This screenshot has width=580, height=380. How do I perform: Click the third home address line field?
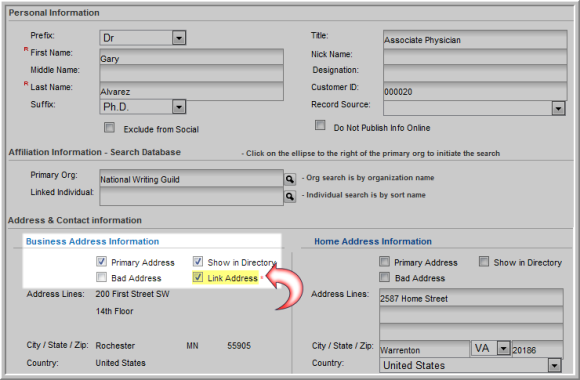pos(472,332)
